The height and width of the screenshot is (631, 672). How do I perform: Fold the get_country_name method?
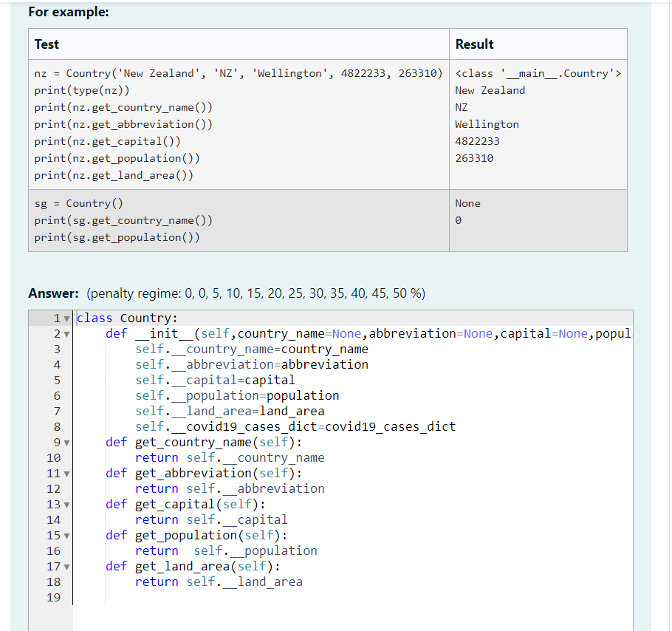(x=66, y=442)
